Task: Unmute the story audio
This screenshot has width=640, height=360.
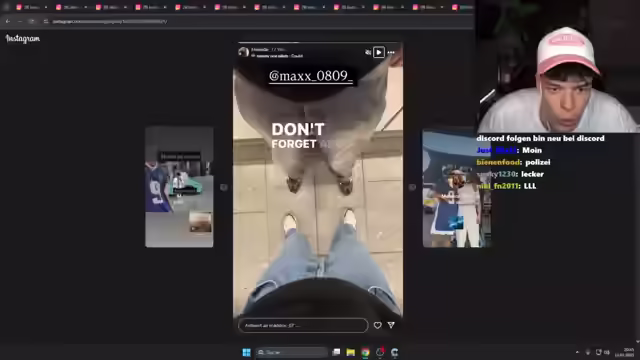Action: pyautogui.click(x=368, y=52)
